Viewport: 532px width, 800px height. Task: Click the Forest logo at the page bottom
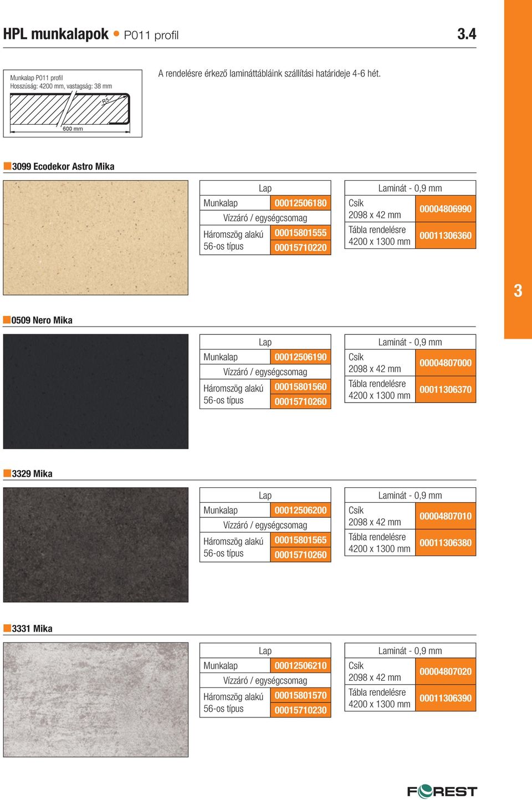[x=442, y=791]
